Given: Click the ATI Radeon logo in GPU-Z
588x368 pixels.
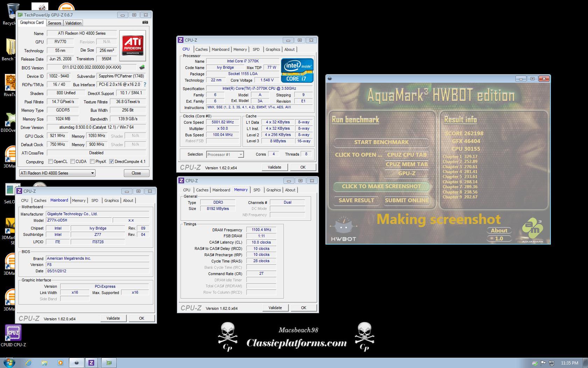Looking at the screenshot, I should coord(133,46).
